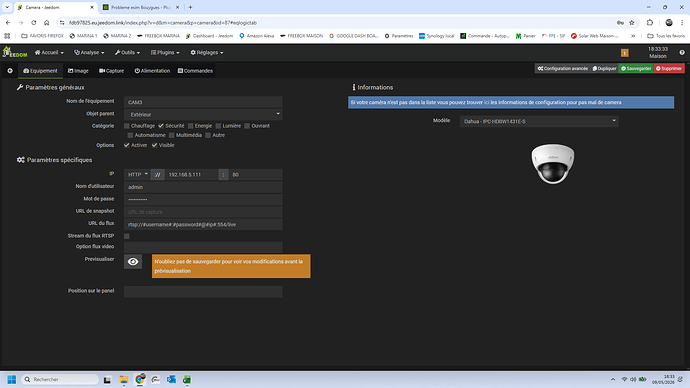Open the Plugins menu
The height and width of the screenshot is (388, 690).
165,52
